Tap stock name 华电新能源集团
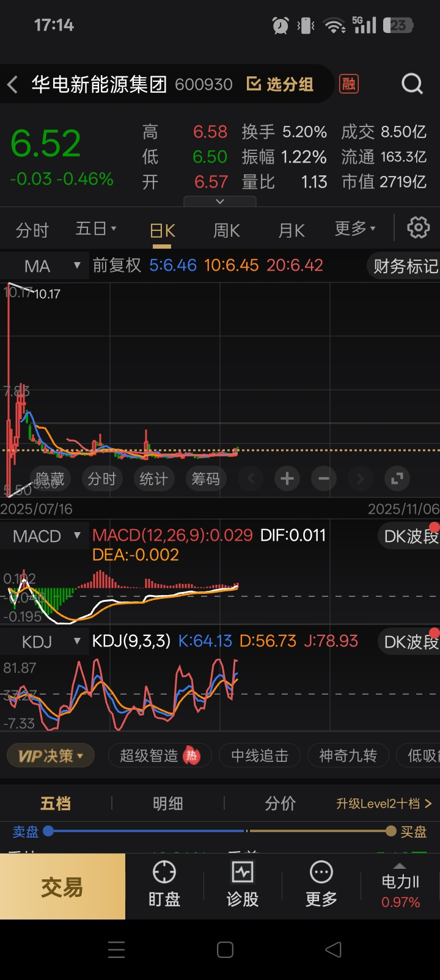 (x=100, y=84)
